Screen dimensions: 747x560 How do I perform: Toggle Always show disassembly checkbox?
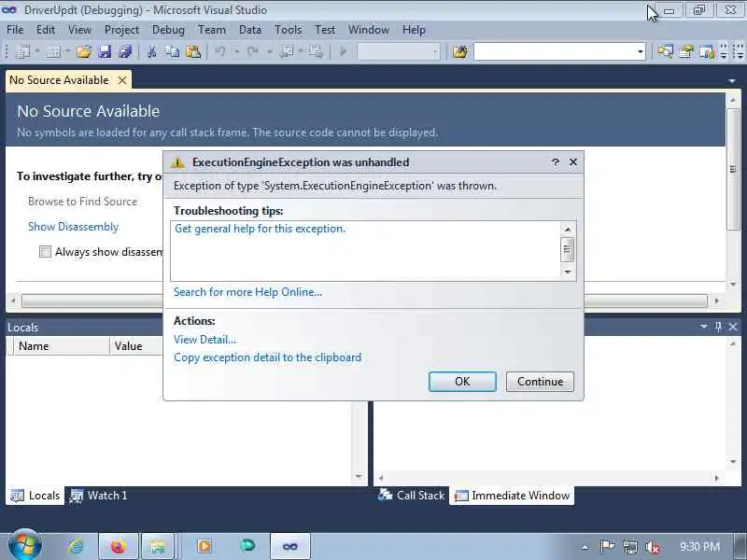tap(45, 252)
